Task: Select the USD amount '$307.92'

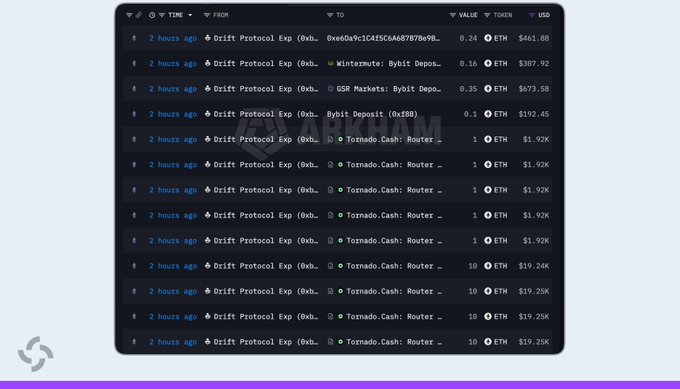Action: pyautogui.click(x=534, y=63)
